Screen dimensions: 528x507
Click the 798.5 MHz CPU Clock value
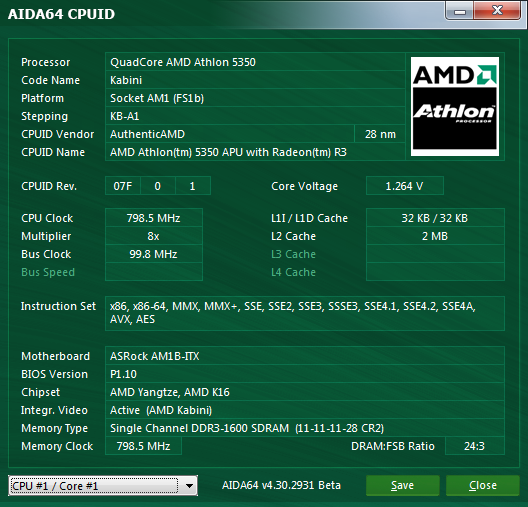[x=154, y=218]
